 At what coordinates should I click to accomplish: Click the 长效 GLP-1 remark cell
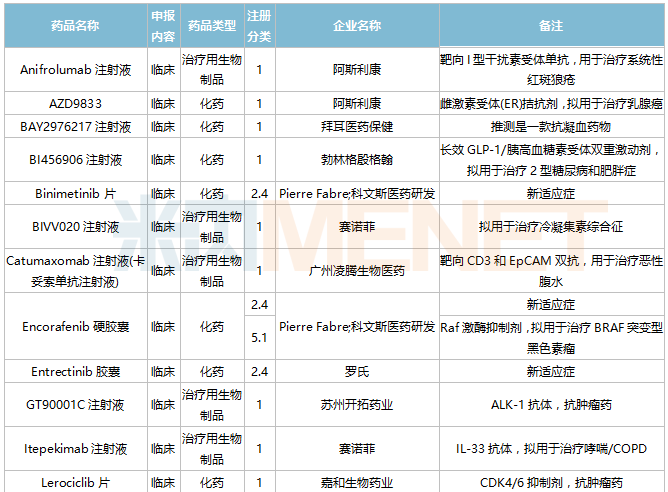[551, 160]
